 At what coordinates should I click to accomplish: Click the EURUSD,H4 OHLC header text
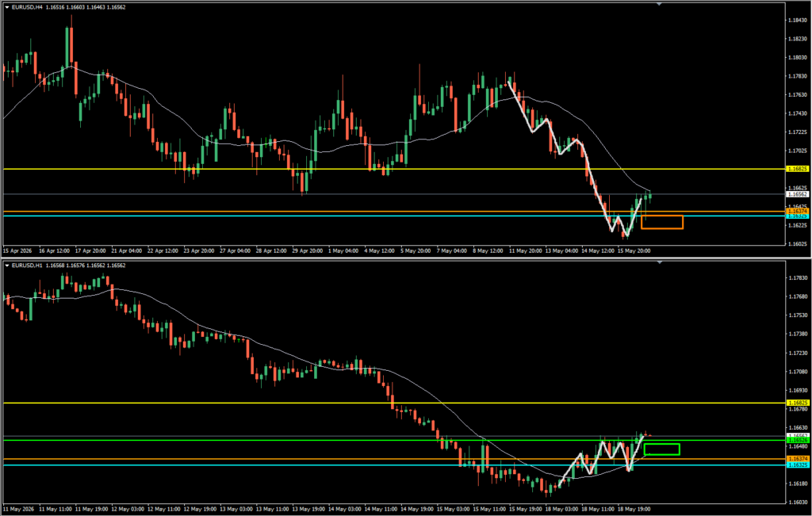click(x=70, y=7)
